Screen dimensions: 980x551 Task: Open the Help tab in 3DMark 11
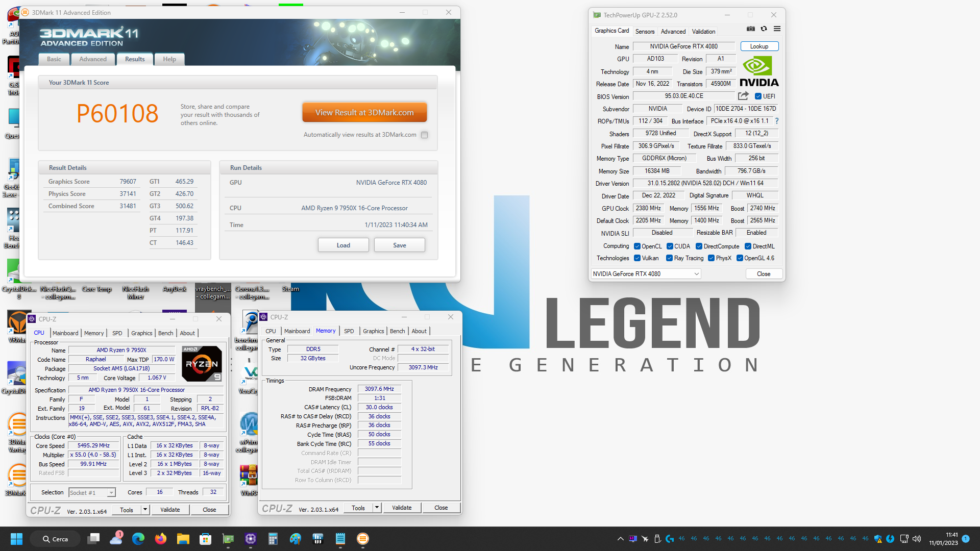click(169, 59)
